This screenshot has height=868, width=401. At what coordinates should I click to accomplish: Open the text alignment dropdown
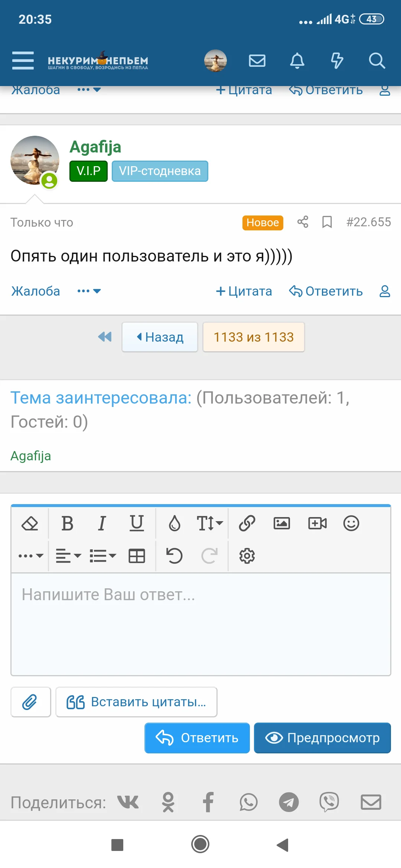pyautogui.click(x=68, y=556)
